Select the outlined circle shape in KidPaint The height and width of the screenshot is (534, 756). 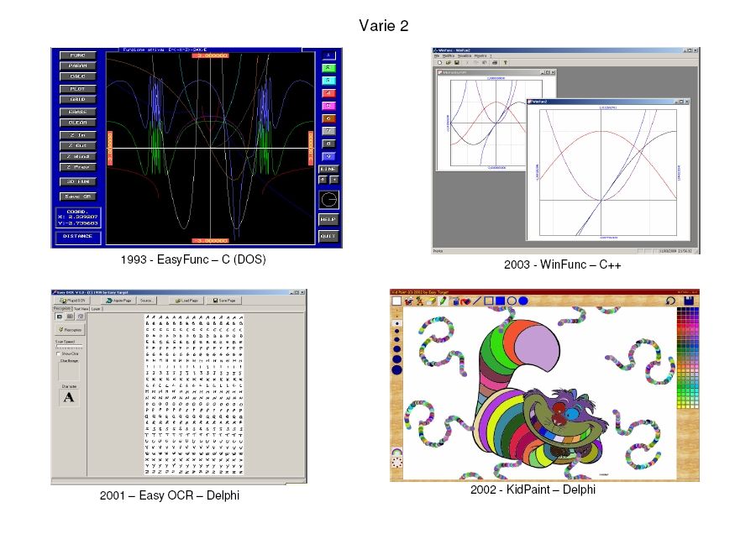[512, 301]
